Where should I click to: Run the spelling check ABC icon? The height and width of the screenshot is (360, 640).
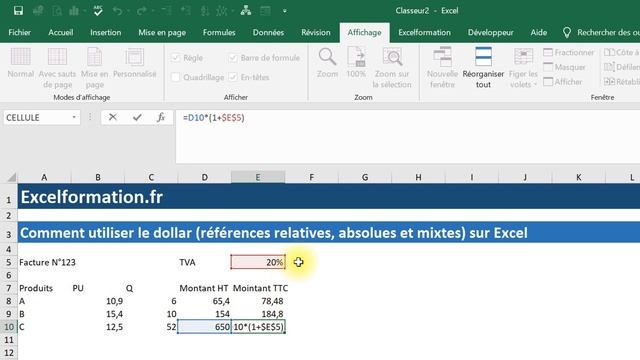click(x=98, y=11)
